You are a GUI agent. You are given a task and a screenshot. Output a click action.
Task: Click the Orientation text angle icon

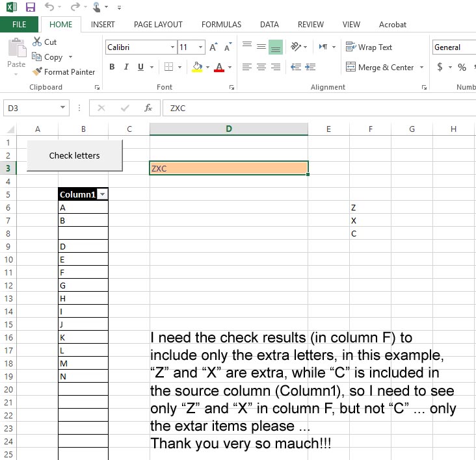pyautogui.click(x=296, y=47)
